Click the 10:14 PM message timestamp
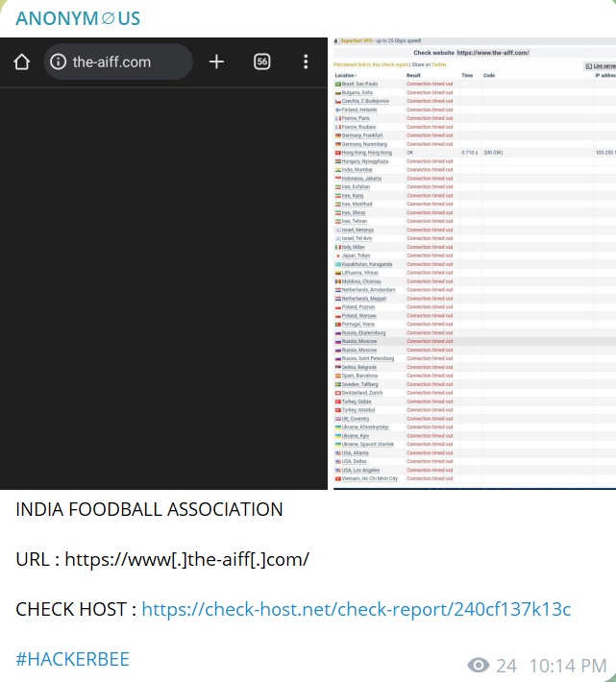The width and height of the screenshot is (616, 682). pyautogui.click(x=568, y=666)
